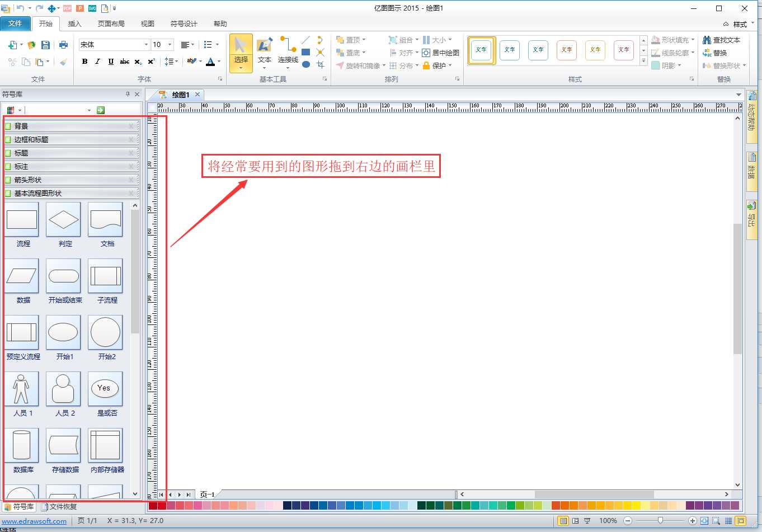The image size is (762, 532).
Task: Click the Print icon in the ribbon
Action: (x=63, y=45)
